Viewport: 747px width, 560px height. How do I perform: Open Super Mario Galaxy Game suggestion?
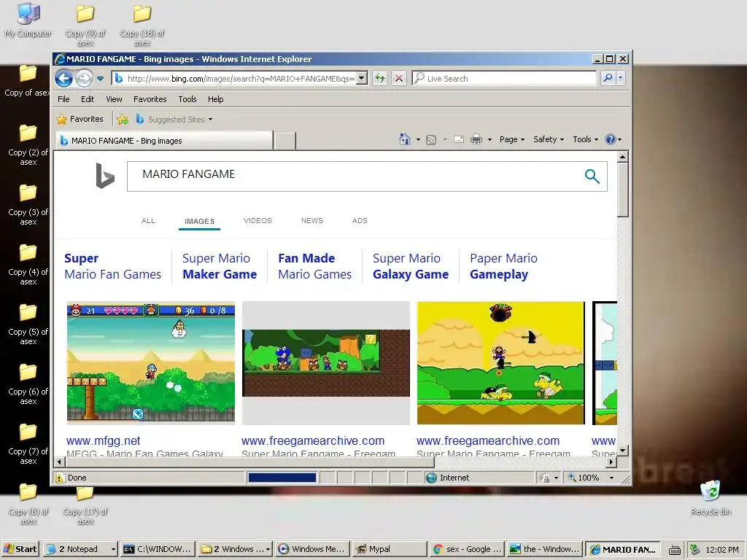411,266
